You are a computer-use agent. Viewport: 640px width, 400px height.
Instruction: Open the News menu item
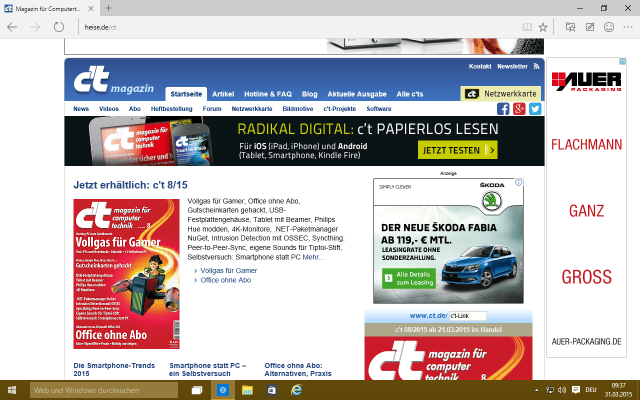(x=81, y=109)
